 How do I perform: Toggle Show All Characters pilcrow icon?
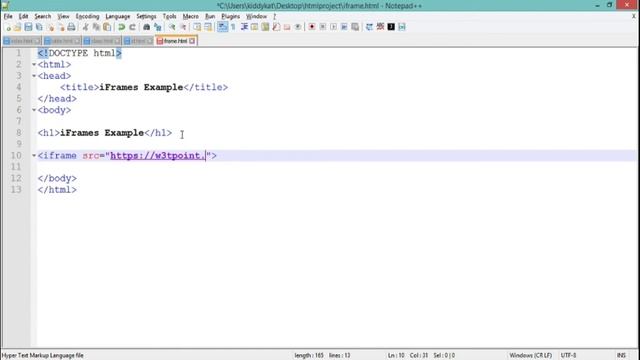[x=233, y=27]
